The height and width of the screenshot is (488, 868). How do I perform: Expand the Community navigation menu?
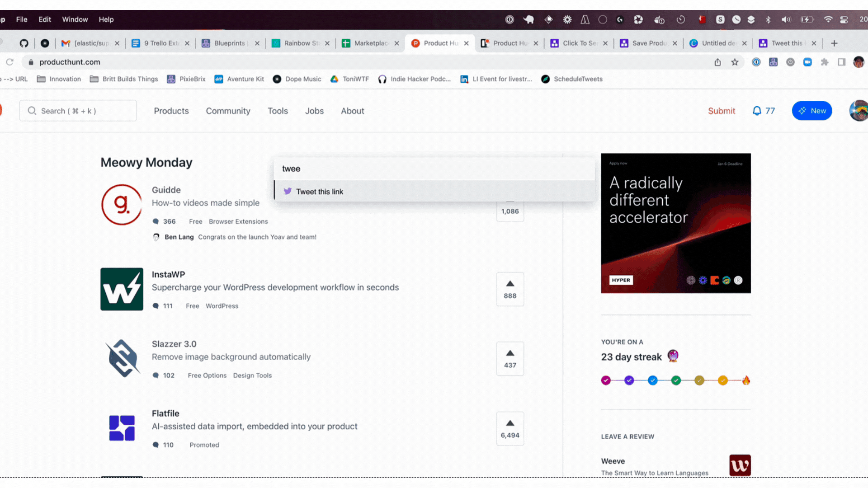pyautogui.click(x=228, y=111)
